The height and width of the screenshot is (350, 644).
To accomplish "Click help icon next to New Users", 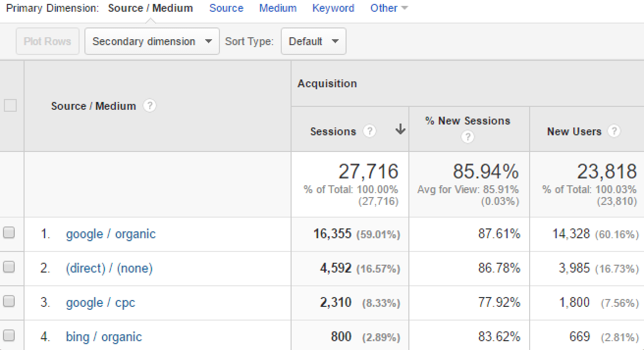I will (x=614, y=131).
